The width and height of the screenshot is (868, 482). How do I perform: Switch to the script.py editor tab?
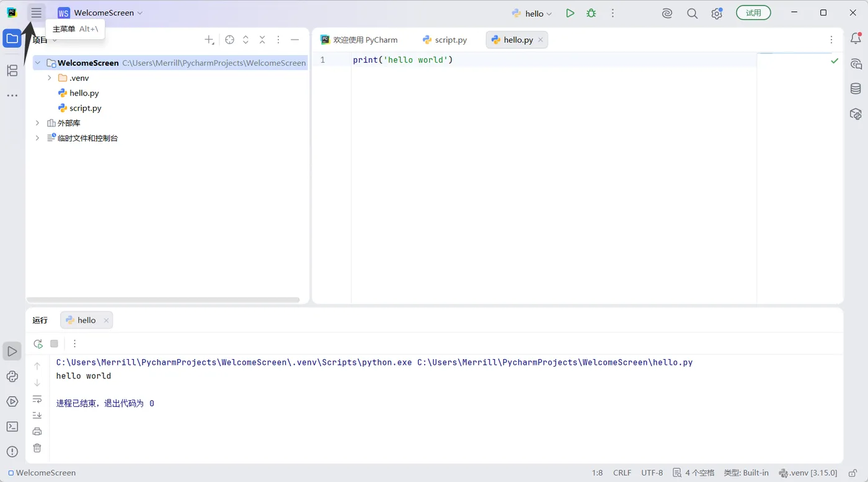(445, 40)
